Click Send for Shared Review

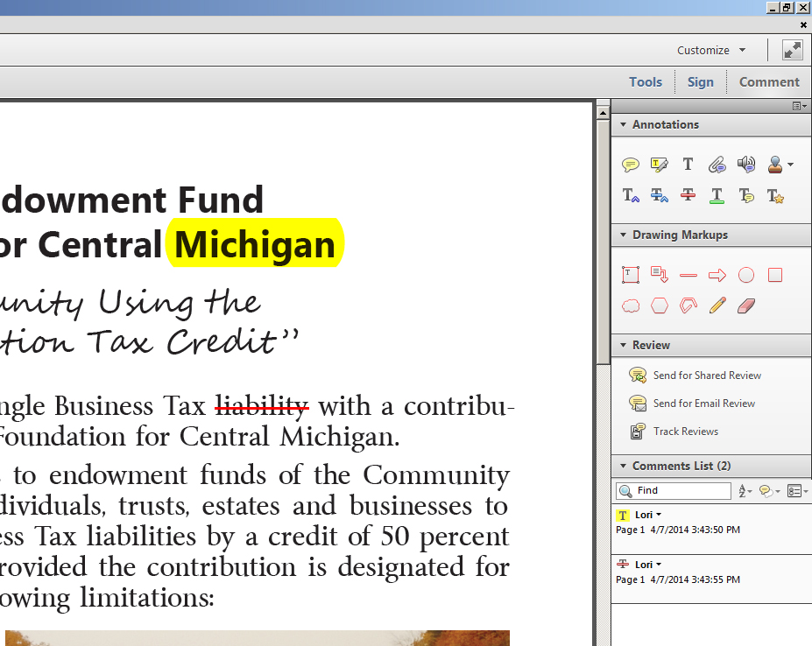tap(706, 376)
